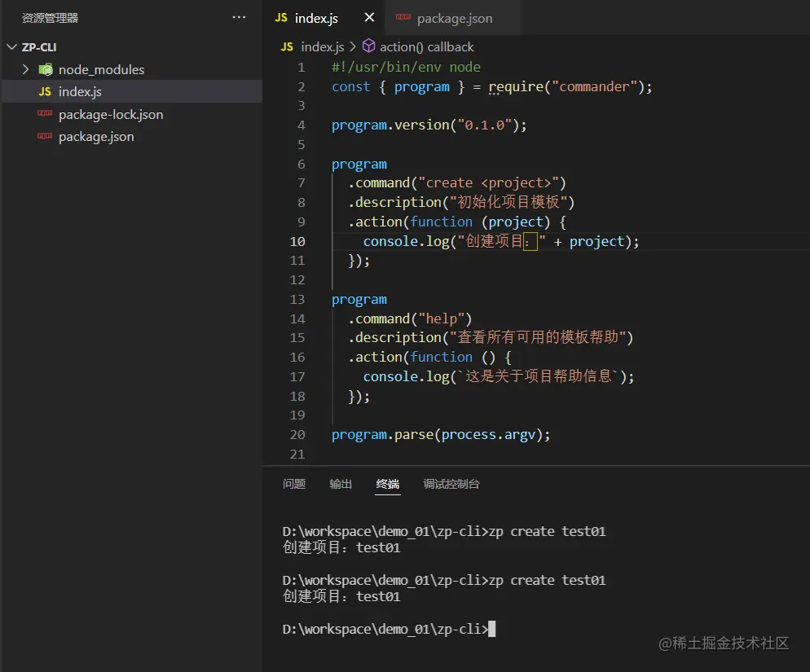This screenshot has height=672, width=810.
Task: Click program.parse(process.argv) line
Action: pyautogui.click(x=441, y=434)
